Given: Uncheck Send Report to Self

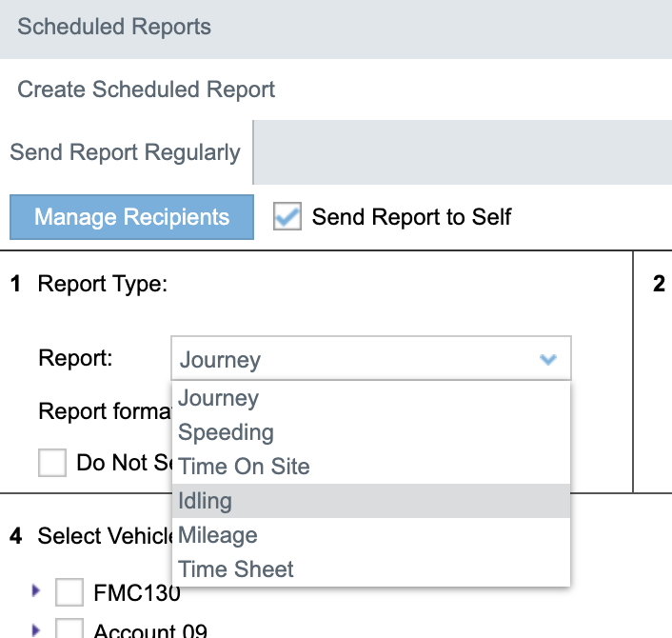Looking at the screenshot, I should tap(287, 216).
